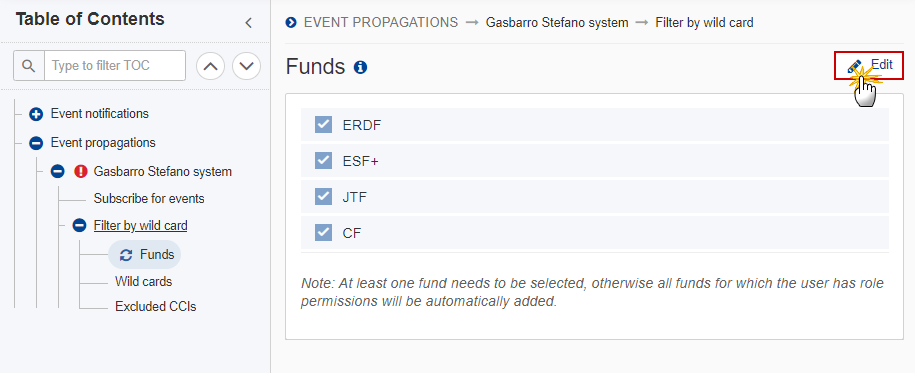
Task: Click the red error icon on Gasbarro Stefano system
Action: point(81,172)
